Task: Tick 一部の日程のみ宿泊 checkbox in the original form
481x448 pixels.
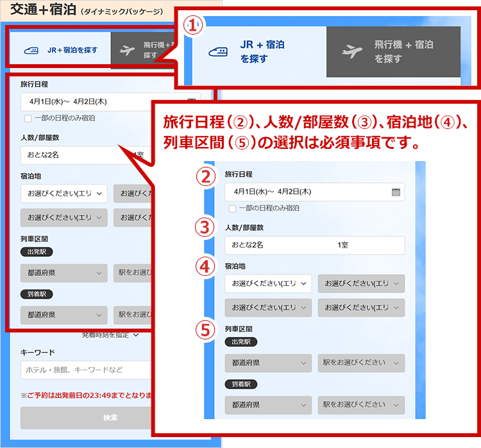Action: 28,119
